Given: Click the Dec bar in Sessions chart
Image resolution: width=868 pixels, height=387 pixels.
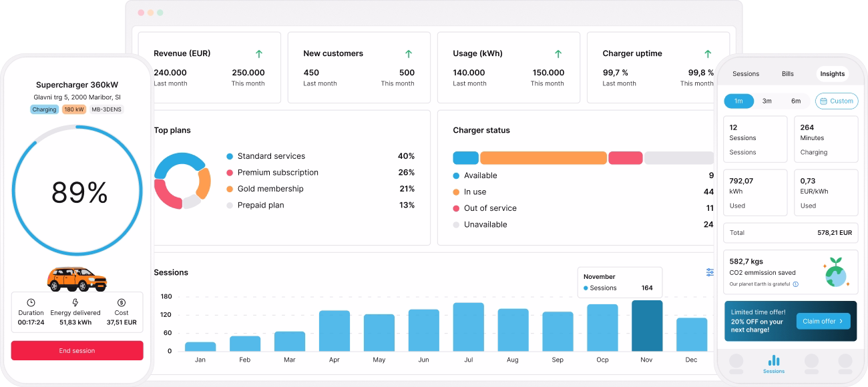Looking at the screenshot, I should tap(692, 334).
